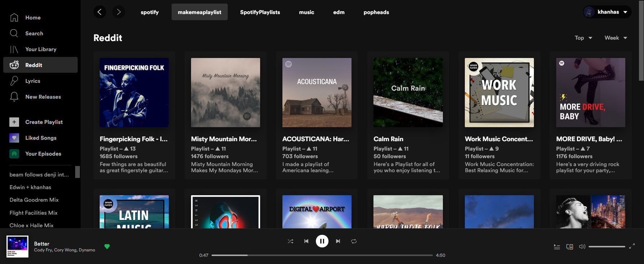
Task: Unlike the song Better with heart
Action: (x=107, y=246)
